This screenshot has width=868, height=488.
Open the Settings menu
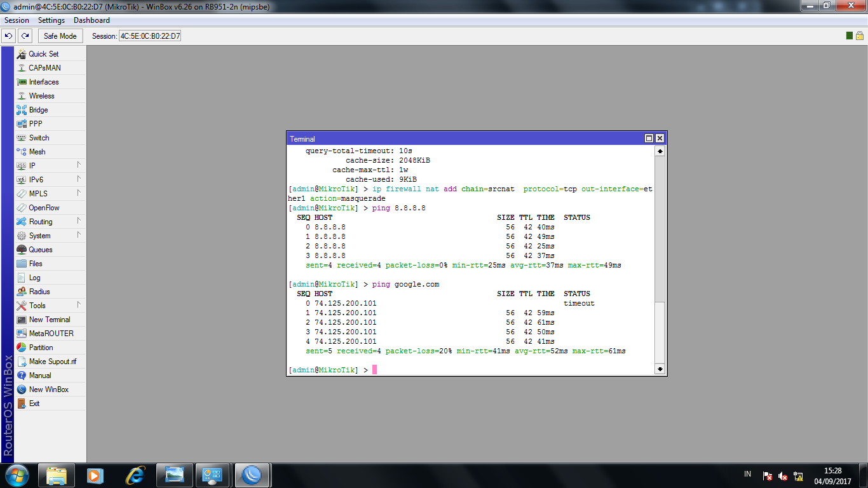[51, 20]
